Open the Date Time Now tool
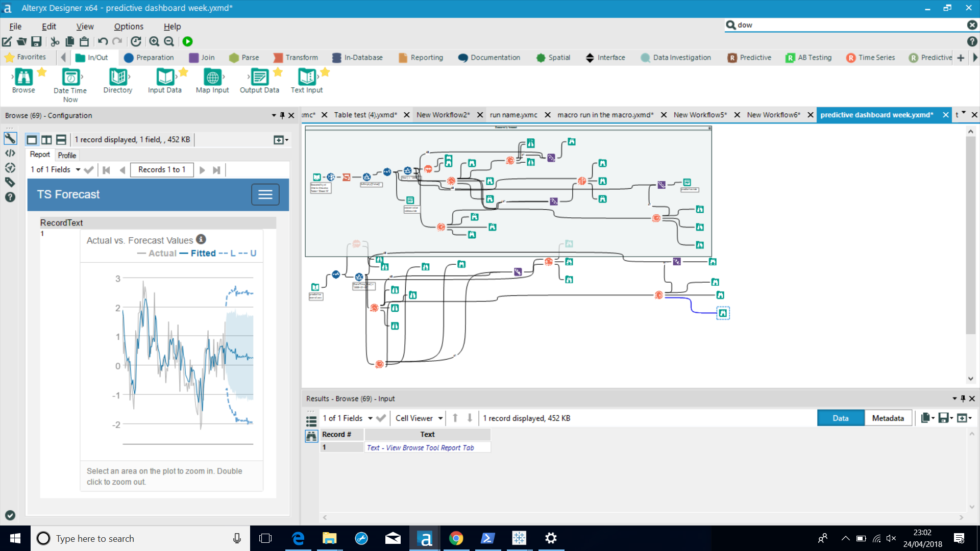The height and width of the screenshot is (551, 980). (x=70, y=78)
